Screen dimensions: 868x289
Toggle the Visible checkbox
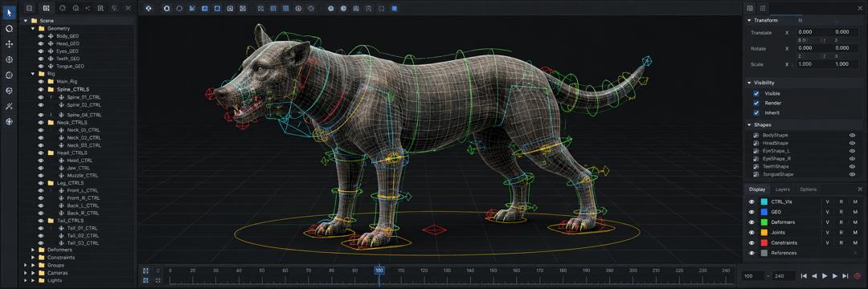tap(756, 94)
